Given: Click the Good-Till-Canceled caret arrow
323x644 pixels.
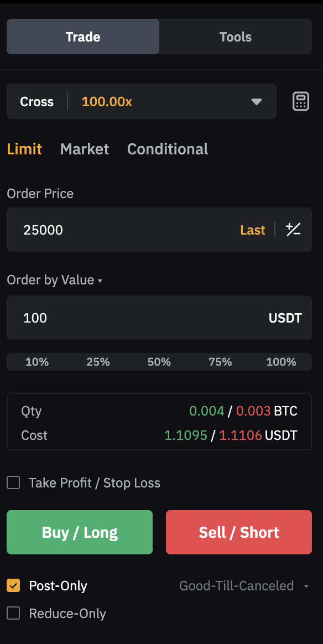Looking at the screenshot, I should [x=306, y=586].
